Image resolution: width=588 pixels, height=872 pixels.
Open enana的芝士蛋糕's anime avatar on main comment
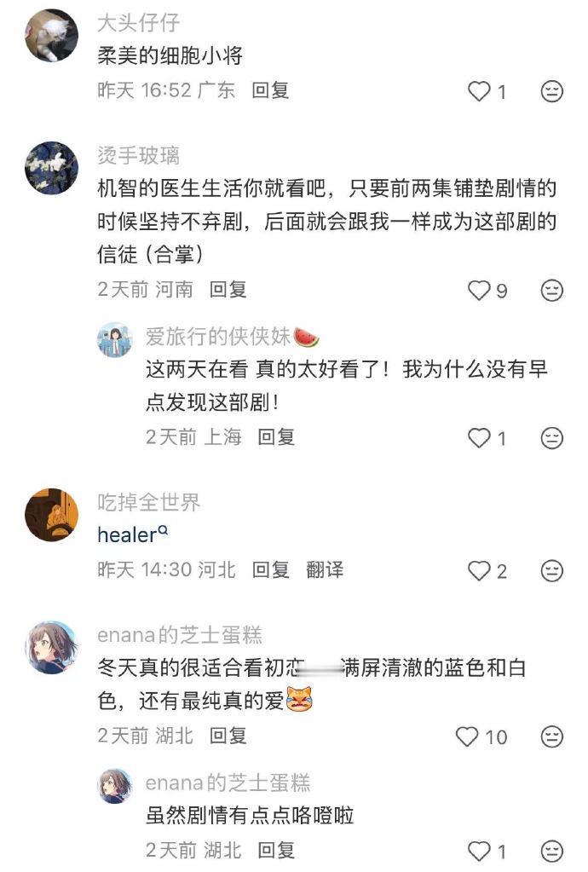[x=52, y=647]
